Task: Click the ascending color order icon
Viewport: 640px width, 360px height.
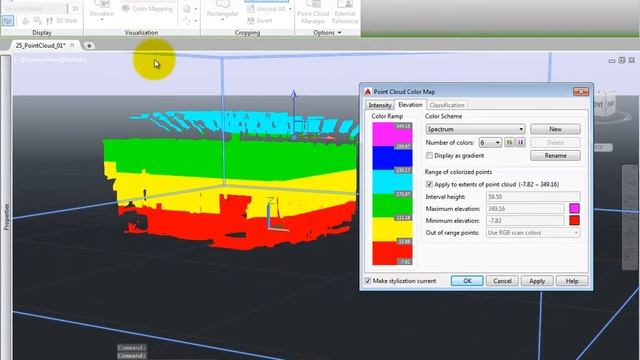Action: [509, 142]
